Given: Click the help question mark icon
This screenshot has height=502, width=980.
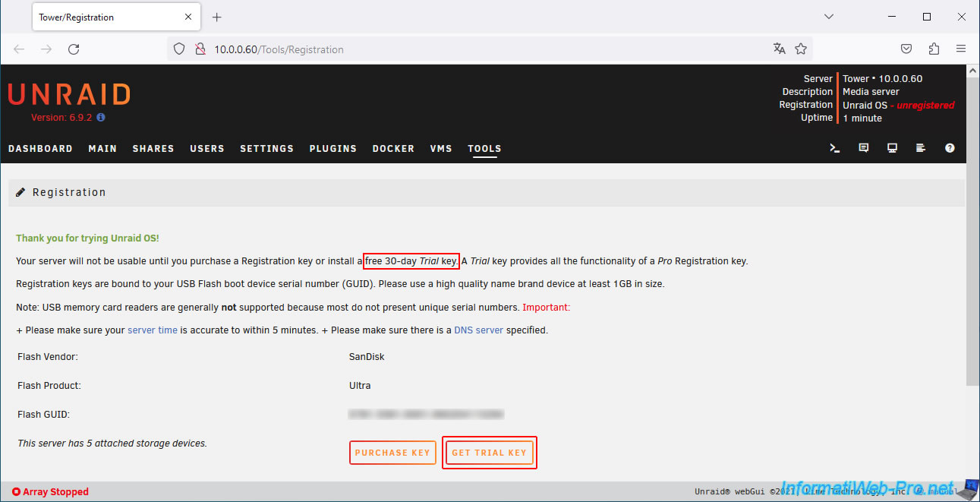Looking at the screenshot, I should coord(950,149).
